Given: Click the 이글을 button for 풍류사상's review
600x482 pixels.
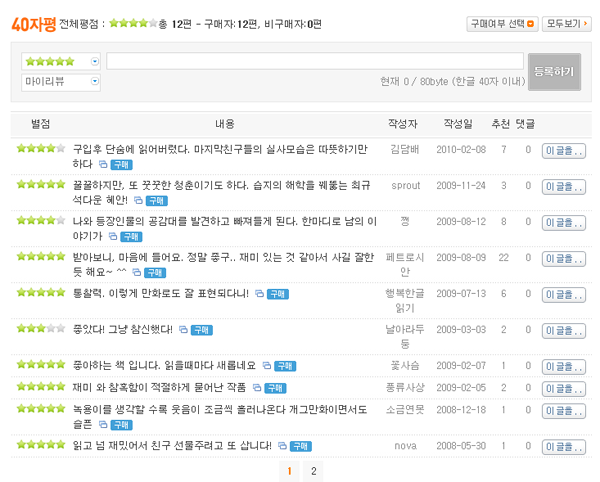Looking at the screenshot, I should [x=564, y=389].
